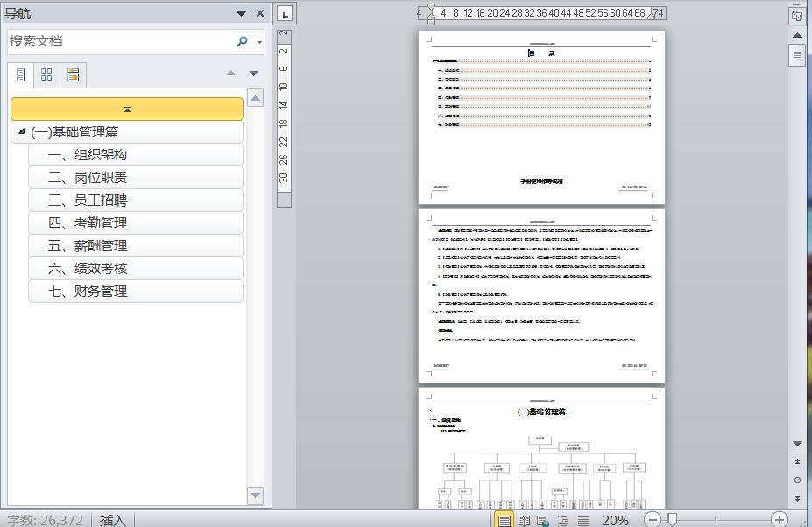Click previous page double-arrow button
This screenshot has height=527, width=812.
[797, 461]
